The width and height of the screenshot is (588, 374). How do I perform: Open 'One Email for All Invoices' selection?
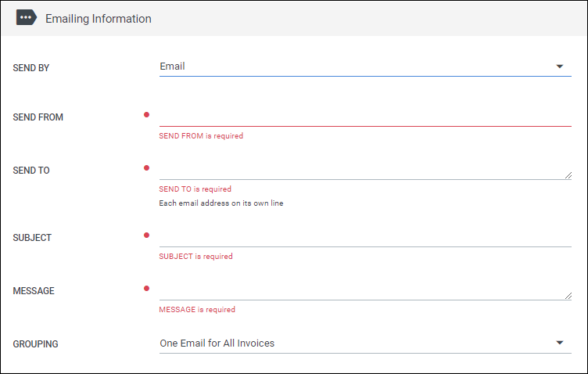pos(217,343)
